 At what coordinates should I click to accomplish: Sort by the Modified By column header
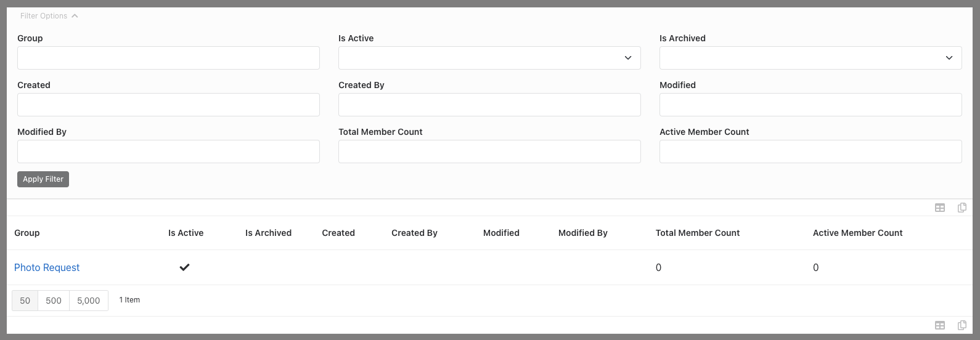(x=582, y=233)
